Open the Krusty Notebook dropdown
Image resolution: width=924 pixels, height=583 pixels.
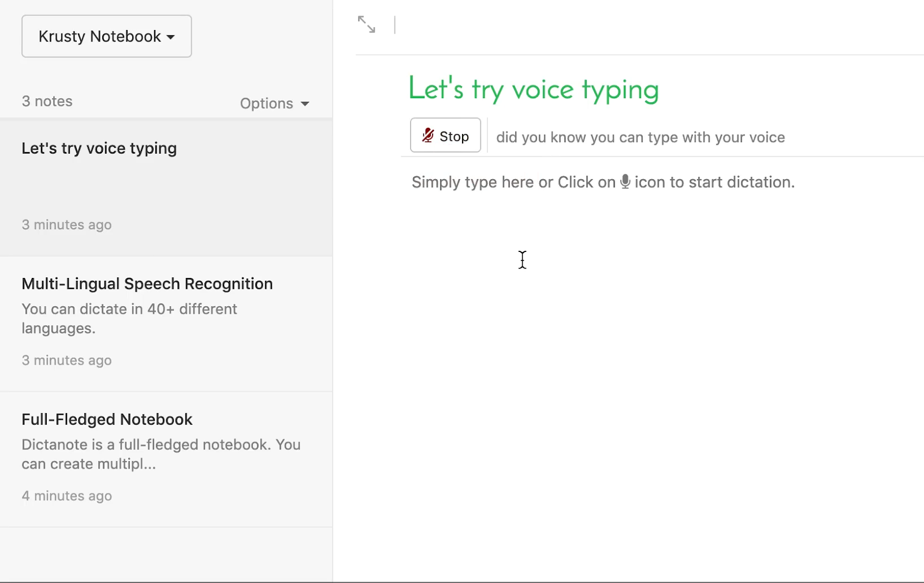click(x=106, y=36)
